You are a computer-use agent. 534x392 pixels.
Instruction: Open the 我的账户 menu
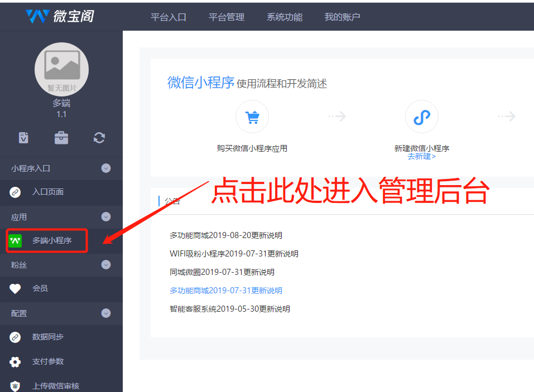(342, 17)
